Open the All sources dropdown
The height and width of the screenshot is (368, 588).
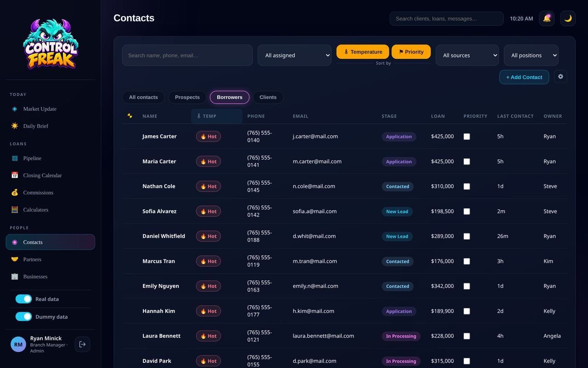pos(467,55)
